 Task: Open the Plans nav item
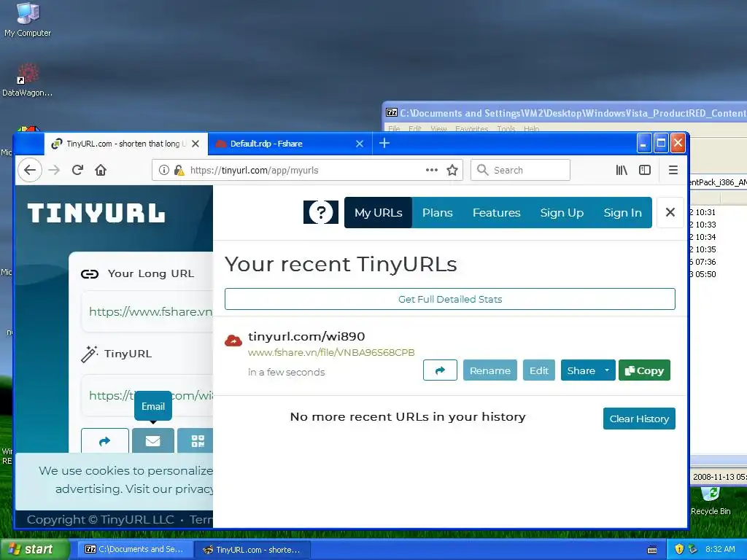pos(438,212)
